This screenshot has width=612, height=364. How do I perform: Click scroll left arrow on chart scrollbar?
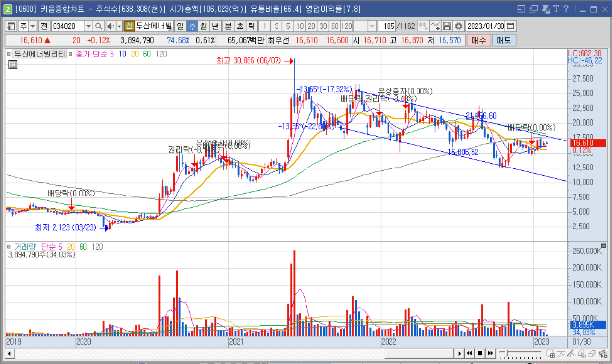tap(9, 353)
